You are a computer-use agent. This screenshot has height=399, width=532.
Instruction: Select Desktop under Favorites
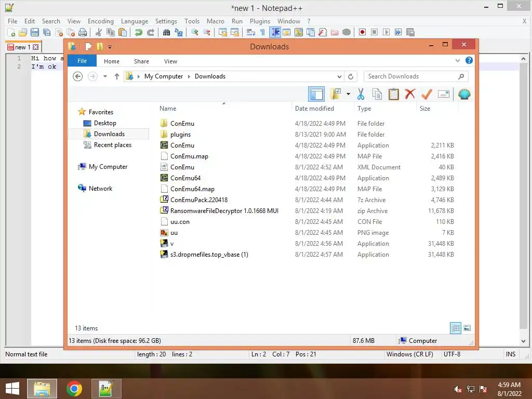[x=105, y=123]
